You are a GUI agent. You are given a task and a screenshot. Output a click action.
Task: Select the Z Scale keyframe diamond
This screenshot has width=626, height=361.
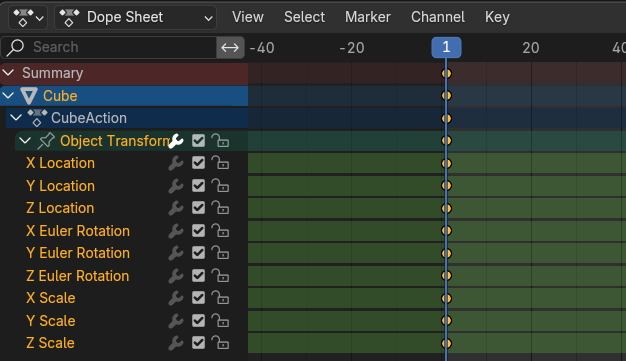[446, 343]
